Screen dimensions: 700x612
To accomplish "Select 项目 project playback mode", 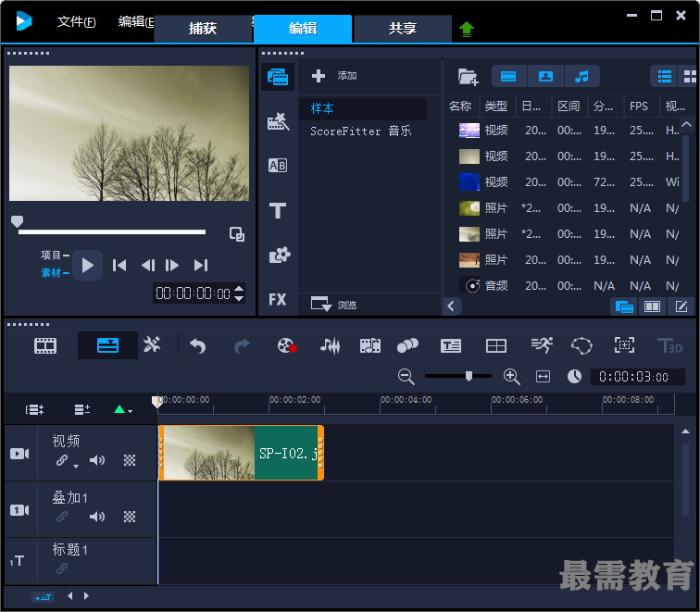I will coord(55,255).
